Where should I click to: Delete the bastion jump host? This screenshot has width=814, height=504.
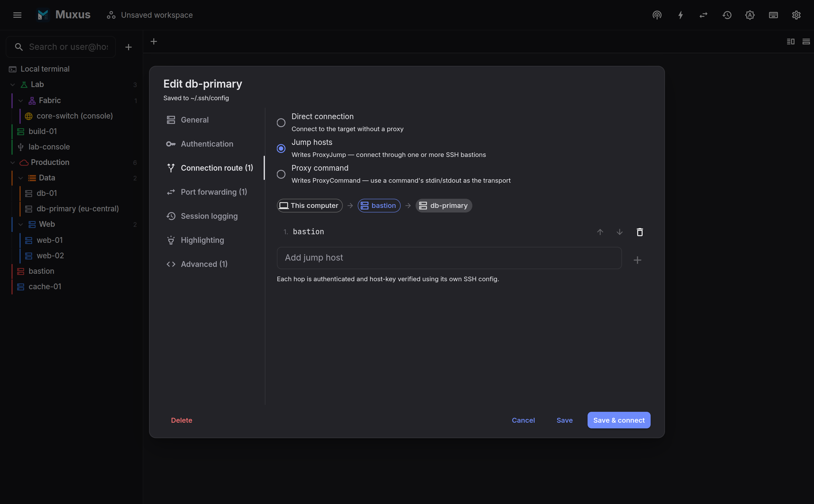click(x=639, y=232)
